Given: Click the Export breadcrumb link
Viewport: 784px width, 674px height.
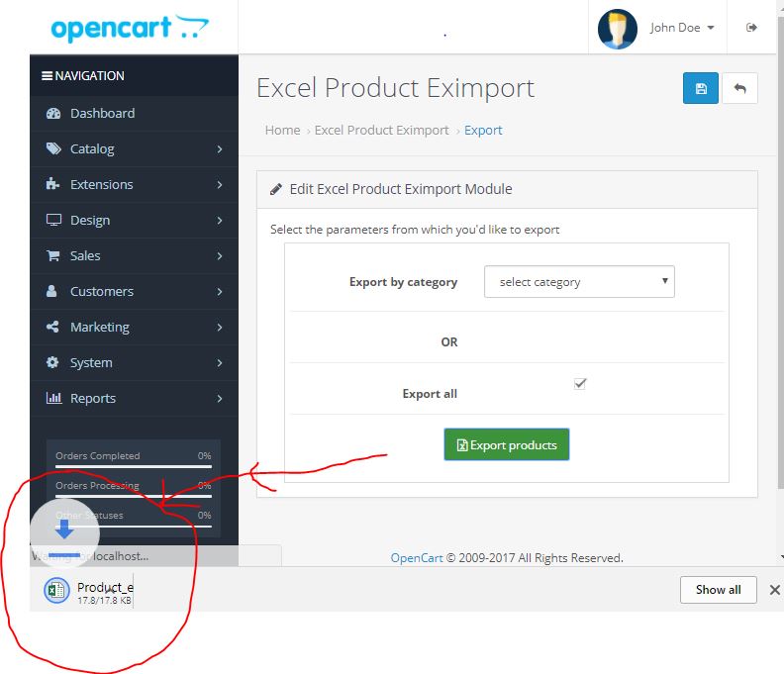Looking at the screenshot, I should tap(483, 131).
